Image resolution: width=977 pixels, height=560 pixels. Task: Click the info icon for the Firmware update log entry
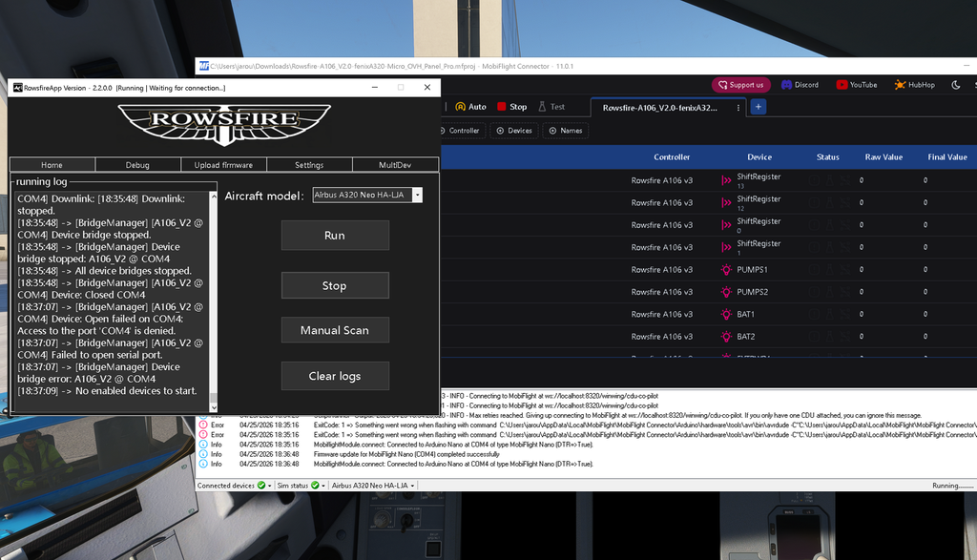pyautogui.click(x=203, y=455)
